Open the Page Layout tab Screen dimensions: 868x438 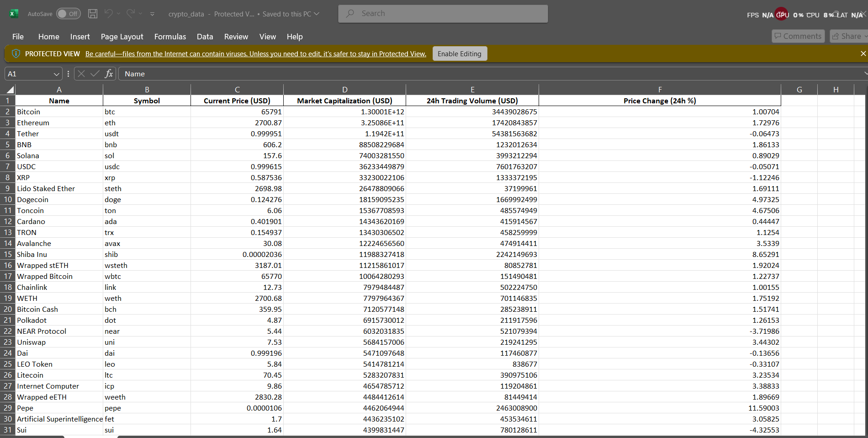coord(122,37)
